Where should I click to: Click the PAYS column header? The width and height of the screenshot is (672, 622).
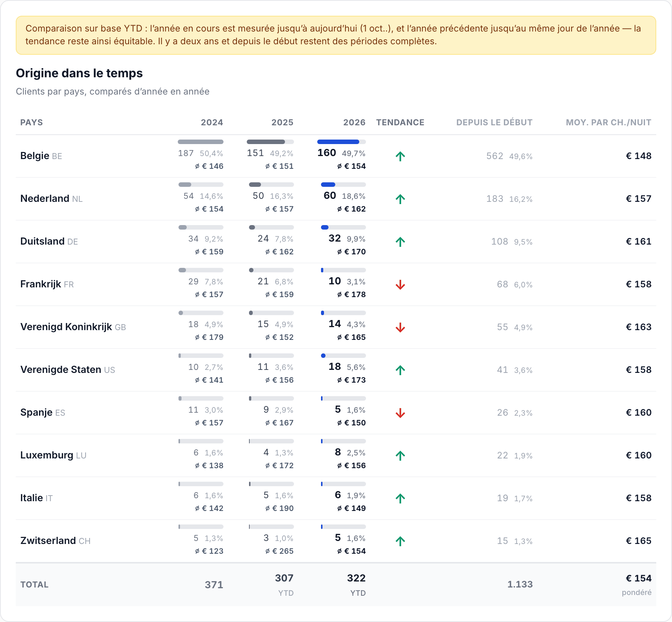click(31, 122)
